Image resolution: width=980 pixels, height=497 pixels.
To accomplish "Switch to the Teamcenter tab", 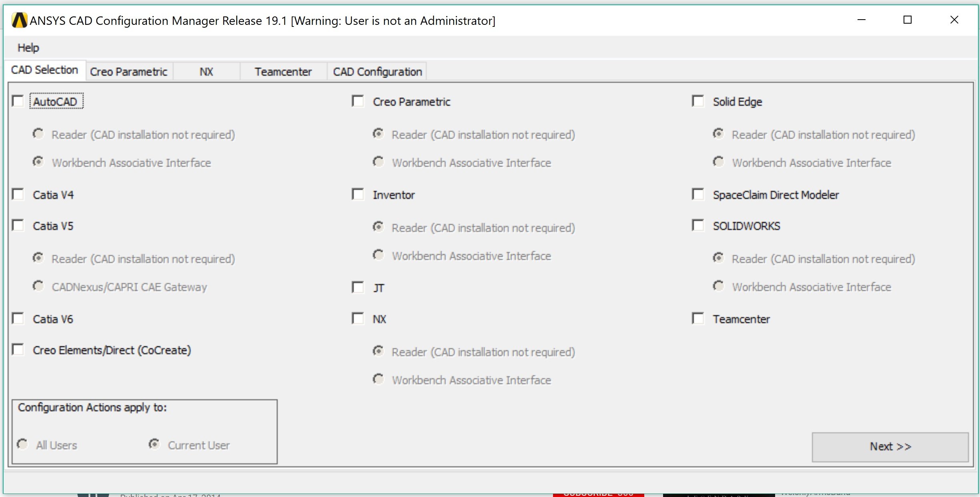I will [x=283, y=72].
